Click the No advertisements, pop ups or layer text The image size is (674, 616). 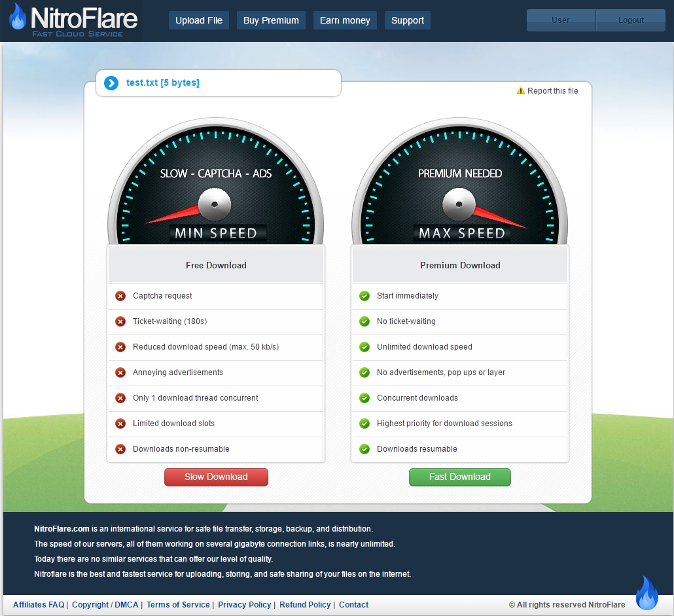[441, 372]
